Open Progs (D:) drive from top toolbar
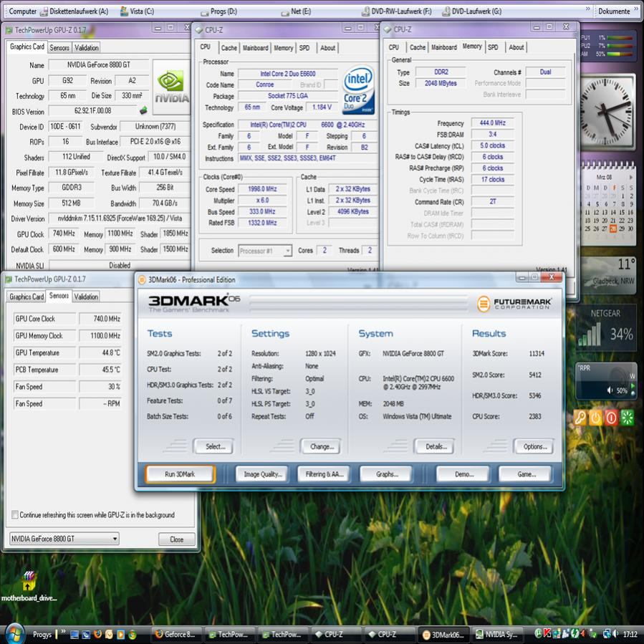The width and height of the screenshot is (644, 644). point(219,11)
